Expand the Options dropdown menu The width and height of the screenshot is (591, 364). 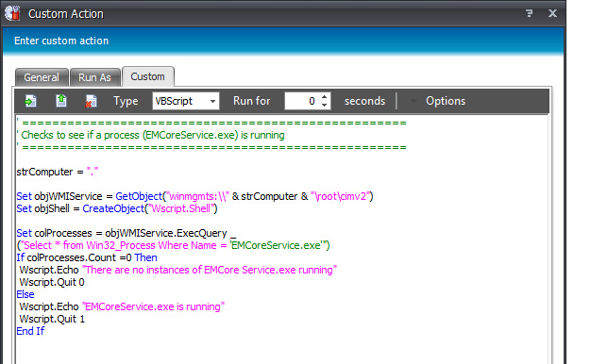point(438,101)
